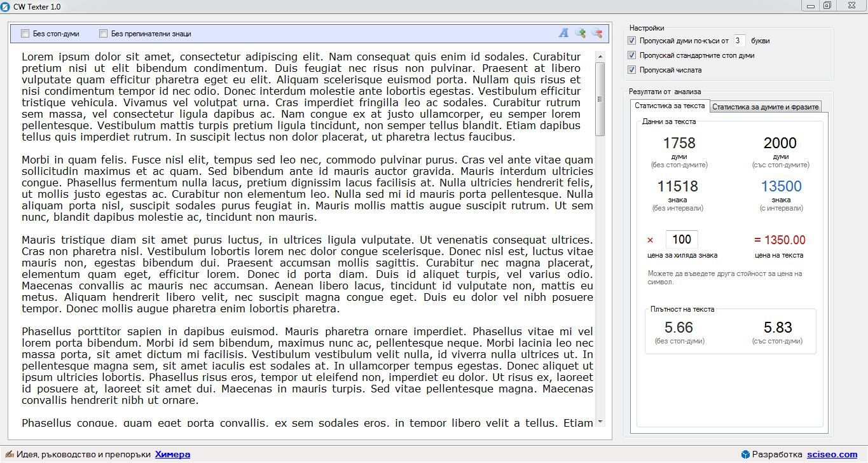
Task: Click the CW Texter app icon in title bar
Action: pyautogui.click(x=6, y=6)
